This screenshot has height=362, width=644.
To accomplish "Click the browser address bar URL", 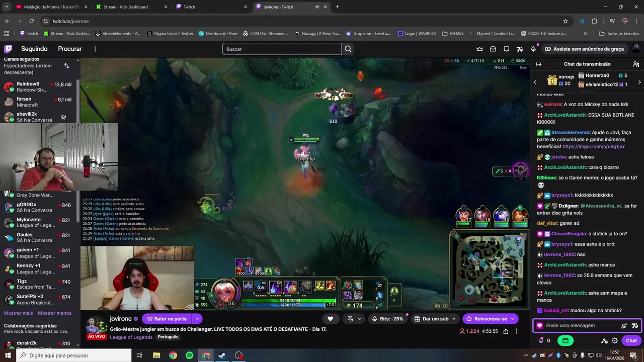I will (x=70, y=21).
